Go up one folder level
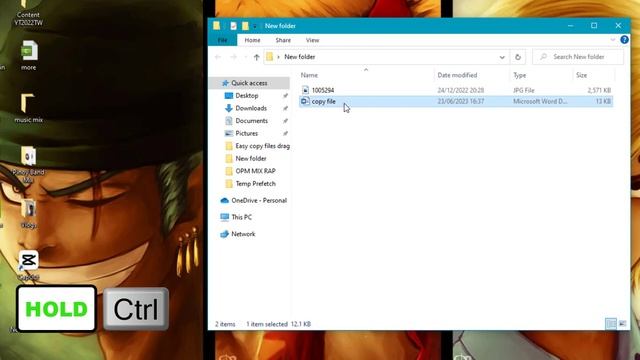This screenshot has height=360, width=640. tap(256, 57)
